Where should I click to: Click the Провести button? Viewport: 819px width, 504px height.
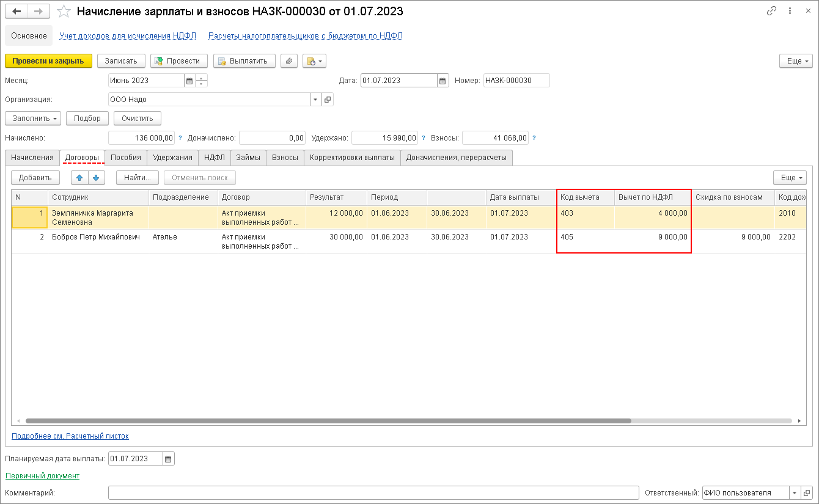pyautogui.click(x=179, y=61)
